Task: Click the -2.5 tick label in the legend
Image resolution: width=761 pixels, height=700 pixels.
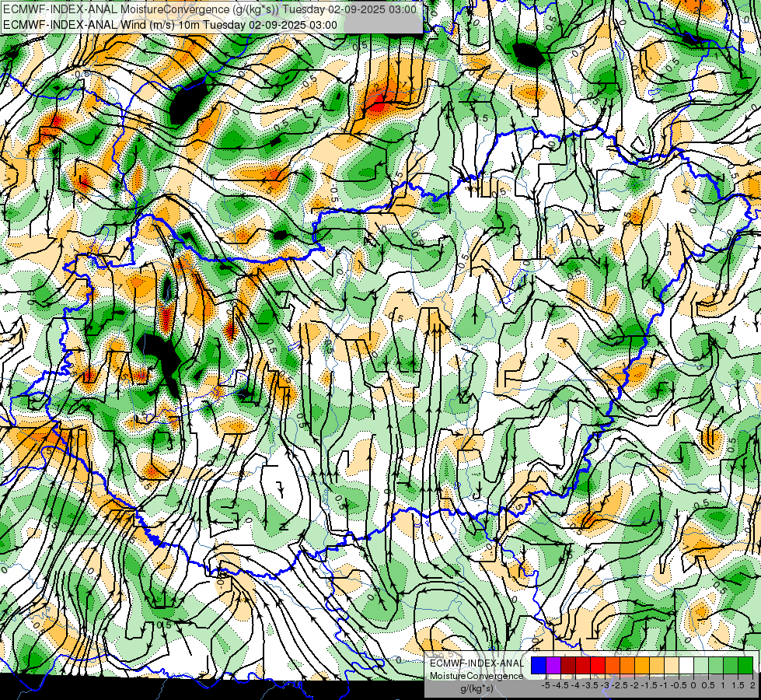Action: point(620,685)
